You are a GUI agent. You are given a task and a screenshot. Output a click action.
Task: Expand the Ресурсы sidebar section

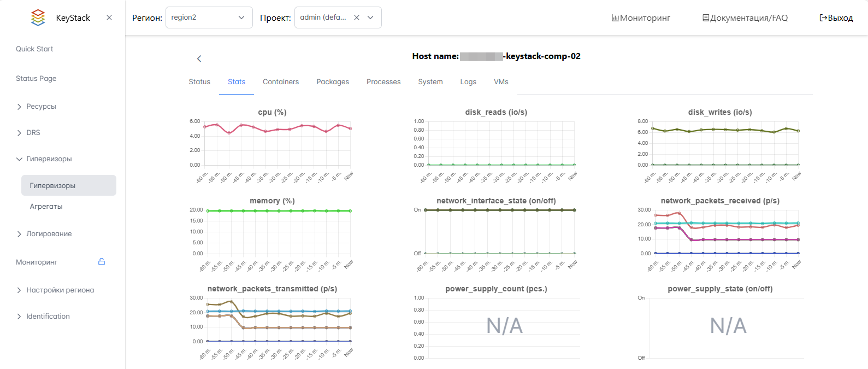[41, 107]
